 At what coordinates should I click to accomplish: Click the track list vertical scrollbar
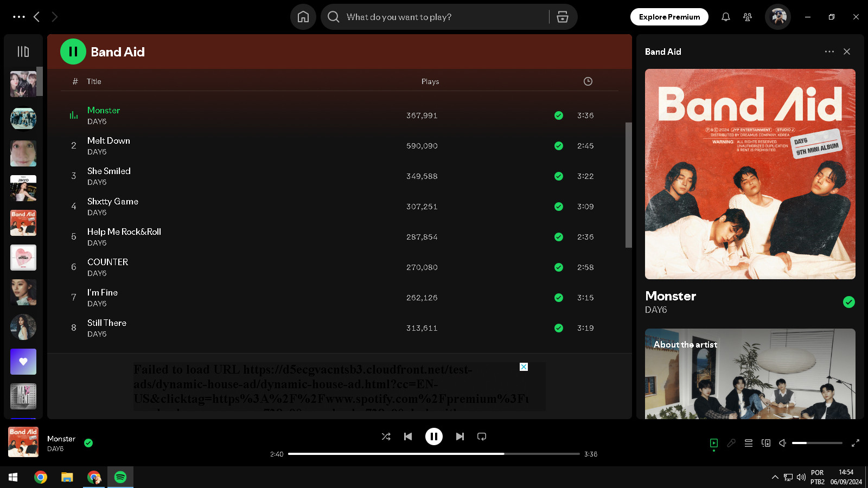tap(629, 185)
